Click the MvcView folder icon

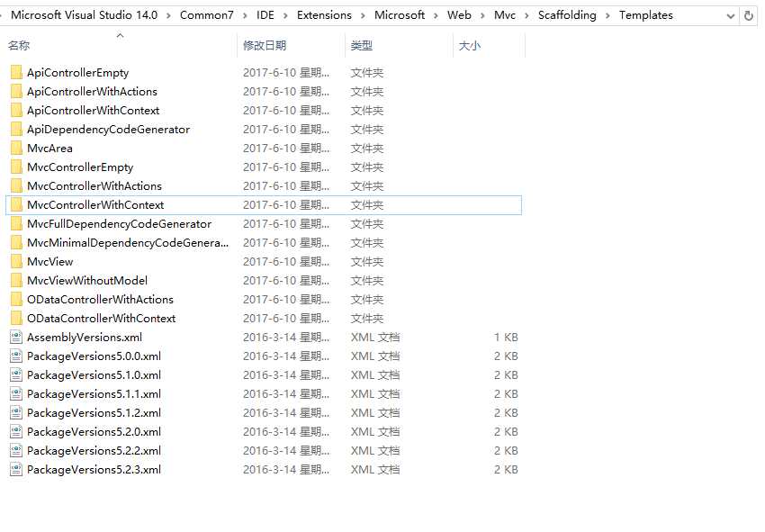[16, 262]
